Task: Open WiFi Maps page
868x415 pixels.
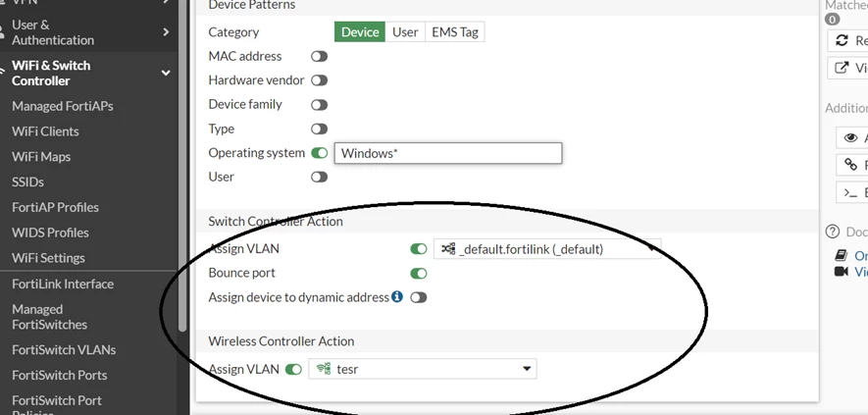Action: point(41,157)
